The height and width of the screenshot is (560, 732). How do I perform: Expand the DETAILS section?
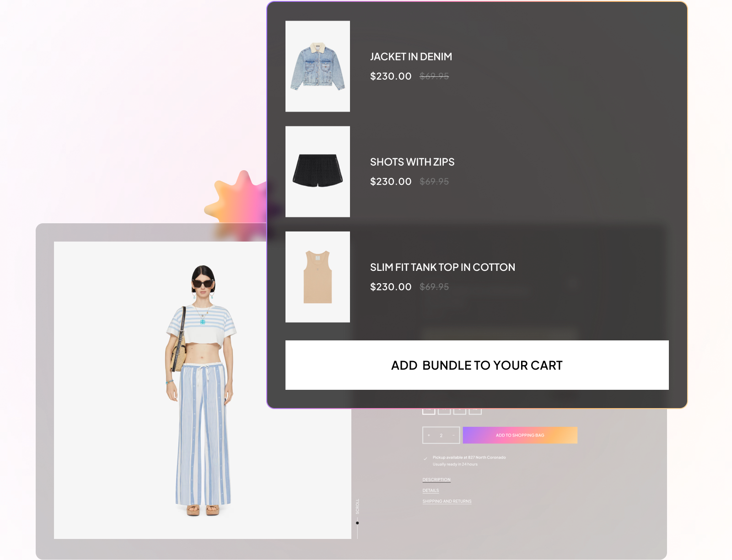[x=430, y=490]
